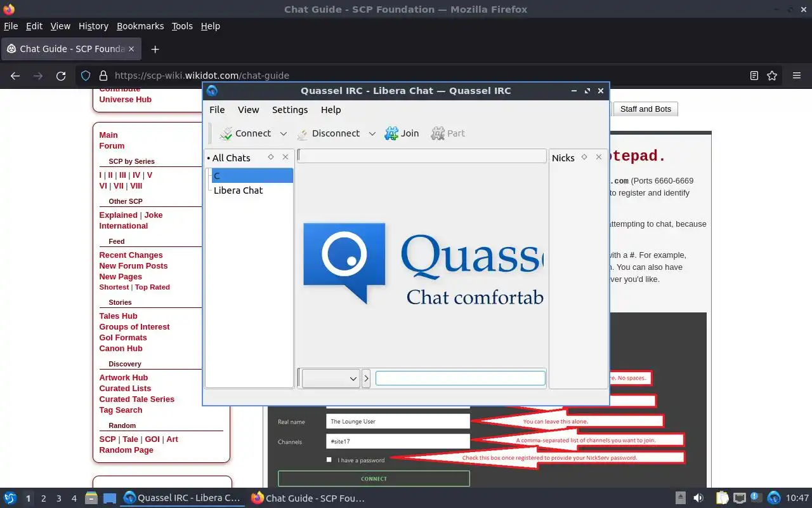Select Libera Chat network in chat list
The height and width of the screenshot is (508, 812).
[x=238, y=190]
